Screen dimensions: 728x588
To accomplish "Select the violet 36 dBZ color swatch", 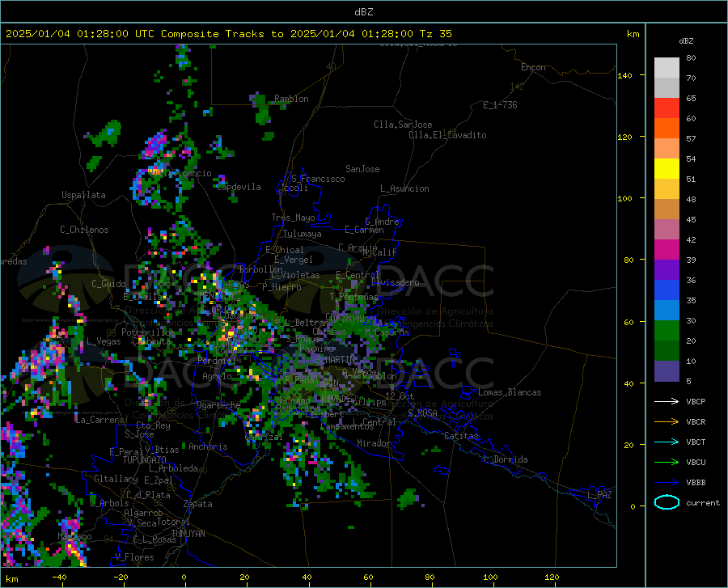I will pos(667,270).
